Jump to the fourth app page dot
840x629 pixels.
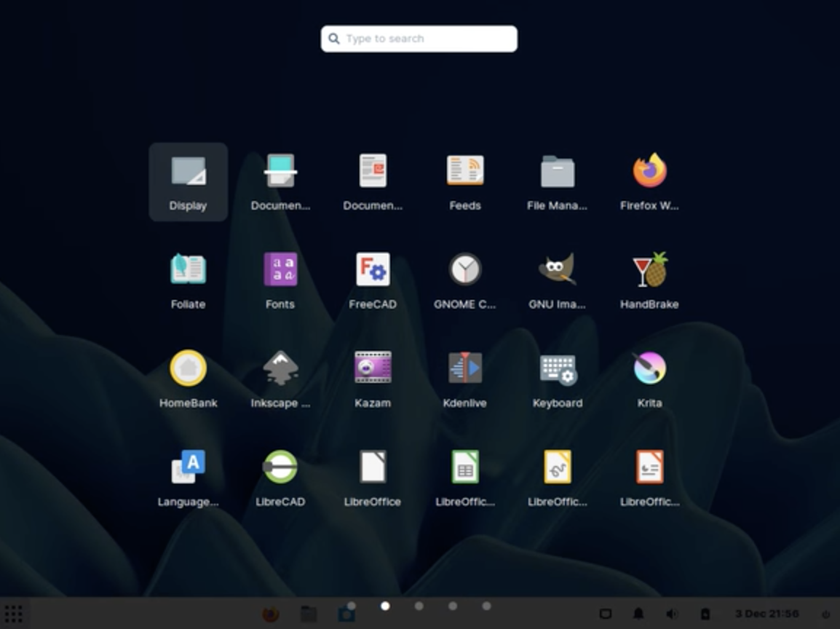click(453, 606)
